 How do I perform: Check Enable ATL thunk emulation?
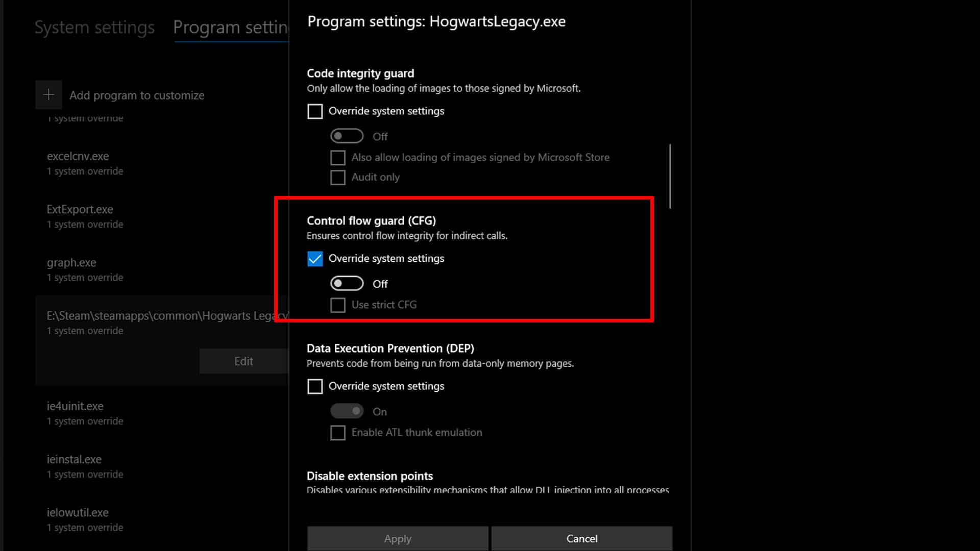(x=338, y=432)
